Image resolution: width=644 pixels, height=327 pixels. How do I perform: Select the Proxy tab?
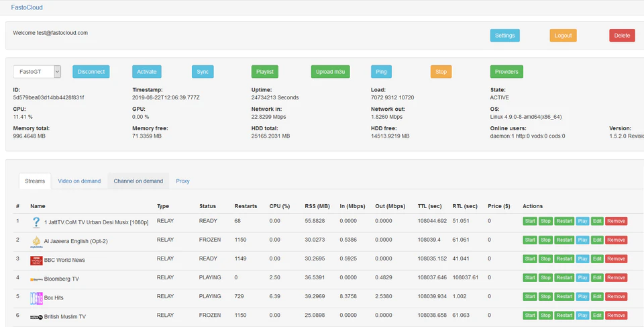182,181
